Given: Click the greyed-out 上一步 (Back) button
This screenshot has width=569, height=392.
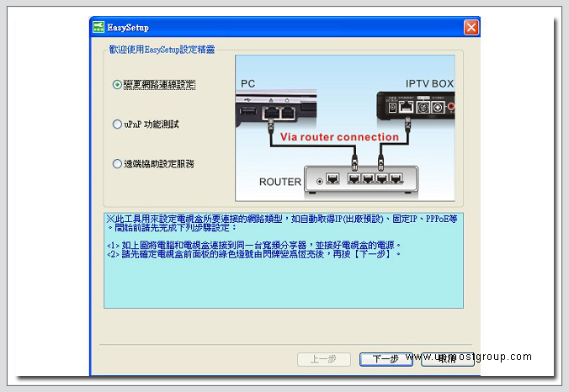Looking at the screenshot, I should (x=324, y=358).
